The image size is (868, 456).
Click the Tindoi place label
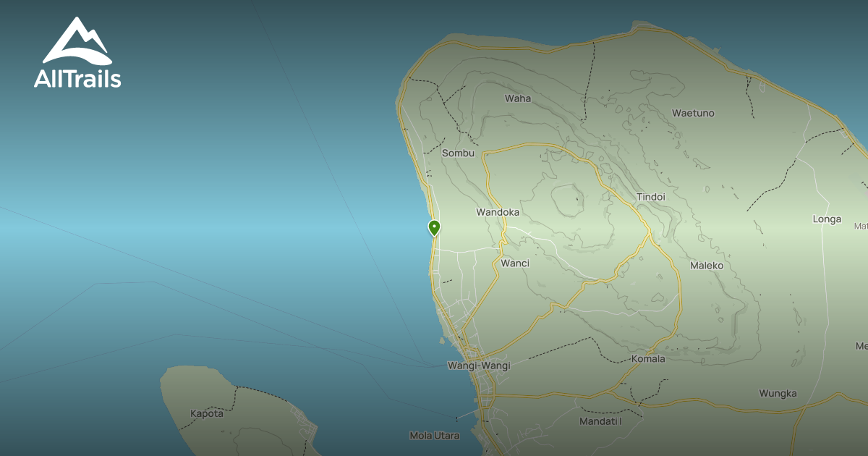coord(650,197)
